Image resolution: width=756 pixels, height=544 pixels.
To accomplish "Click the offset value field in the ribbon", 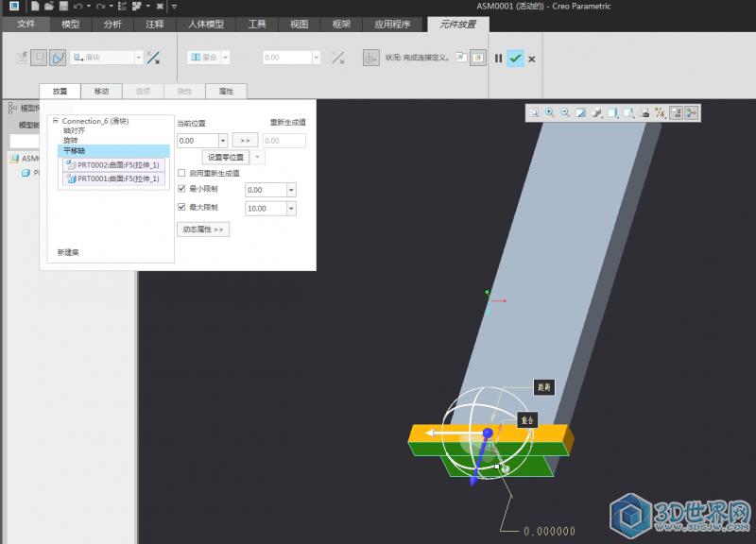I will [287, 58].
